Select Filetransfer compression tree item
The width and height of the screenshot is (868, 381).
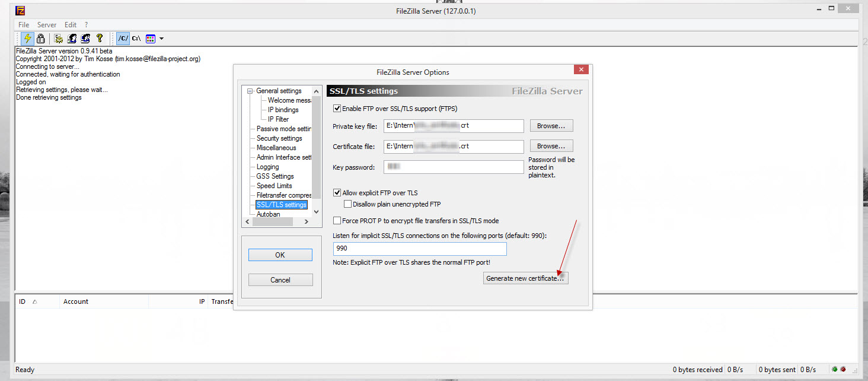click(x=284, y=195)
